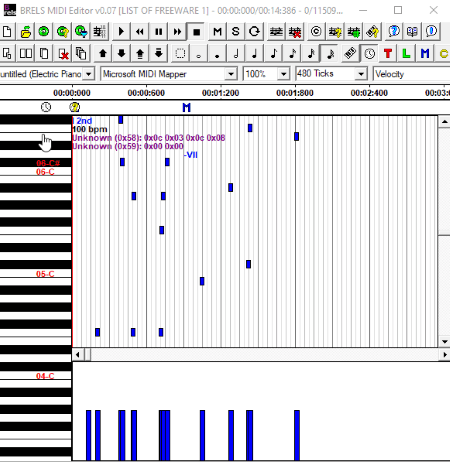Click the 05-C piano key

click(x=36, y=274)
